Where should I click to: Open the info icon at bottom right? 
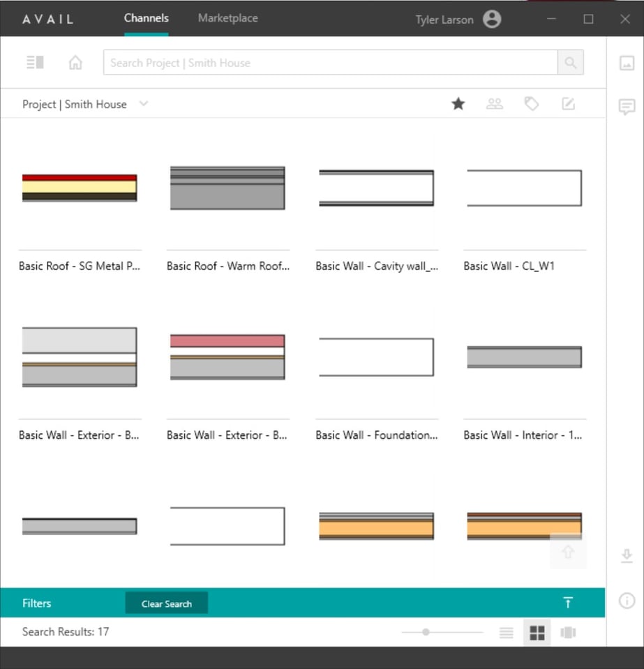coord(626,601)
